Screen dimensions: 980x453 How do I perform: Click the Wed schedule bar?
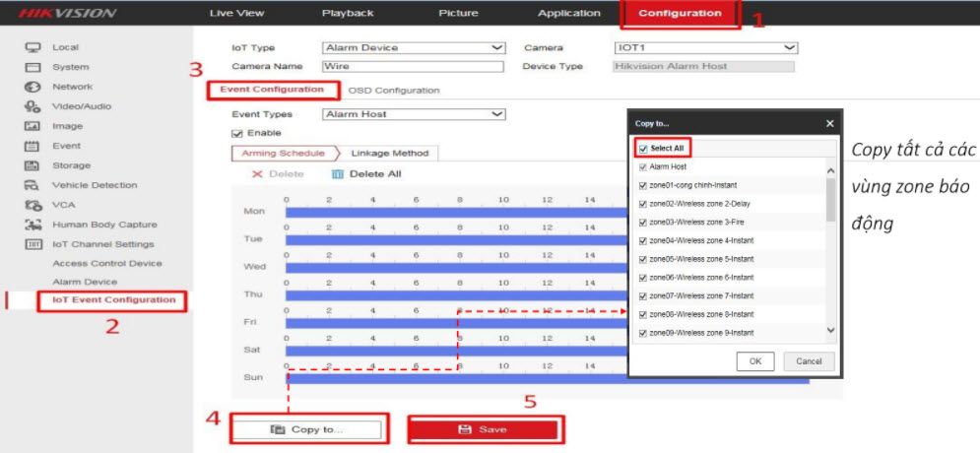pyautogui.click(x=456, y=268)
